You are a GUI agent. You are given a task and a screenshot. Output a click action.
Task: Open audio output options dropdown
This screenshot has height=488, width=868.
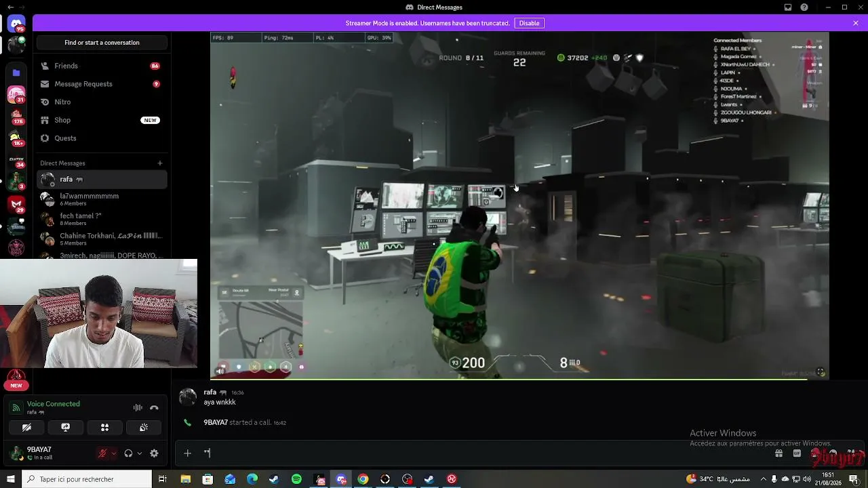pos(139,453)
